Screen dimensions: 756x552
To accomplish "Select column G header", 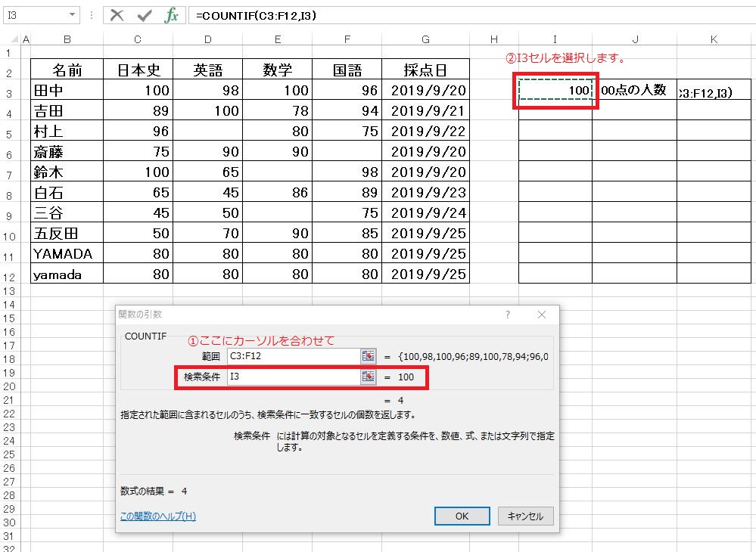I will click(x=425, y=39).
